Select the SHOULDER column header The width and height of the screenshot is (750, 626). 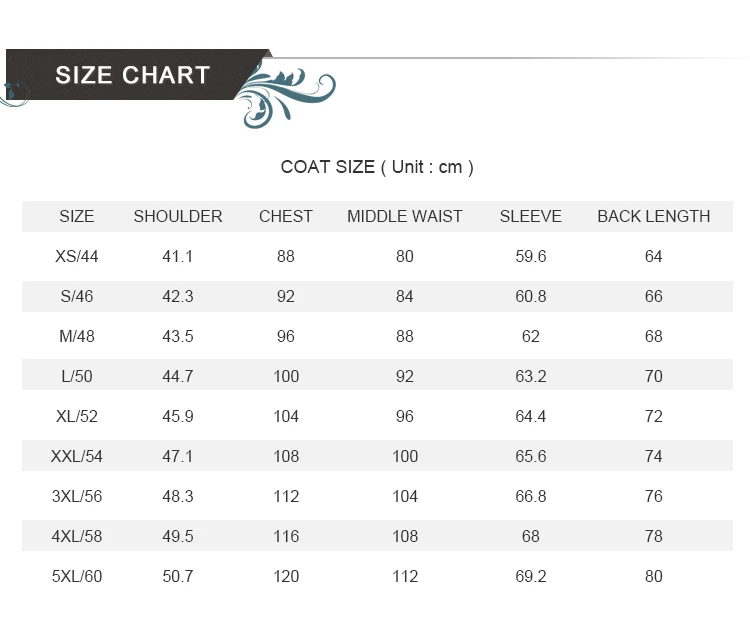(178, 216)
